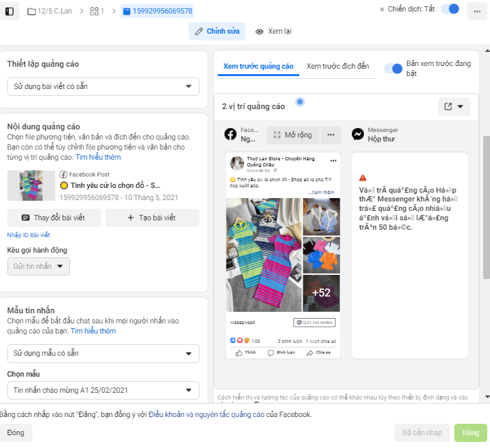Click 1 lượt chia sẻ count in the preview
Image resolution: width=490 pixels, height=448 pixels.
coord(321,341)
